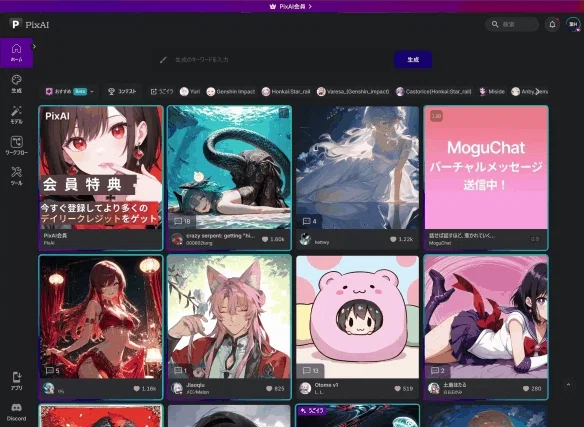Like the crazy serpent artwork heart
The height and width of the screenshot is (427, 584).
coord(265,239)
